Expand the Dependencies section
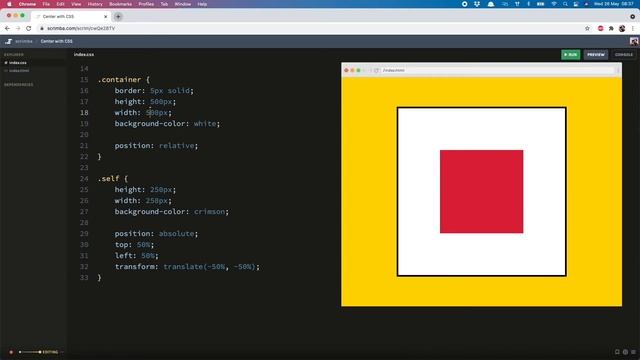Viewport: 640px width, 360px height. click(19, 84)
